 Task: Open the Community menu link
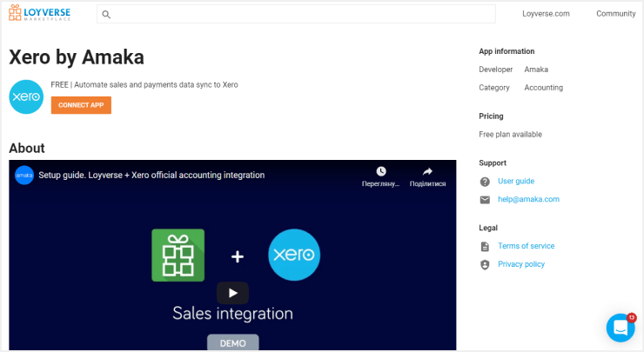pyautogui.click(x=615, y=14)
